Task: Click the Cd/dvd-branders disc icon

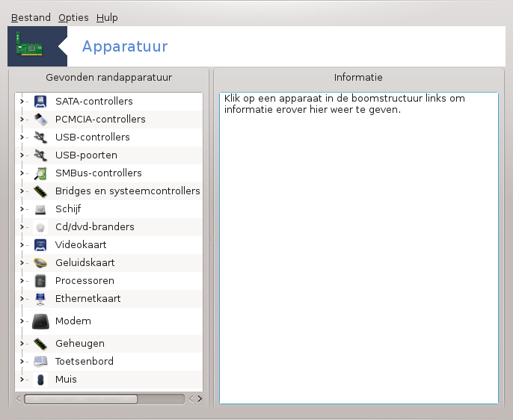Action: click(x=40, y=227)
